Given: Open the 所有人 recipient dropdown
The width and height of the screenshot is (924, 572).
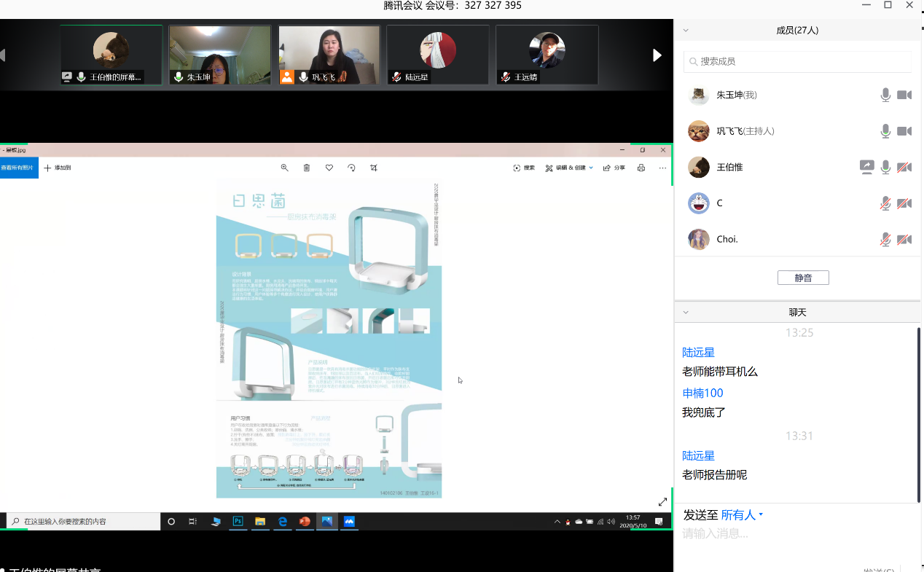Looking at the screenshot, I should coord(742,515).
